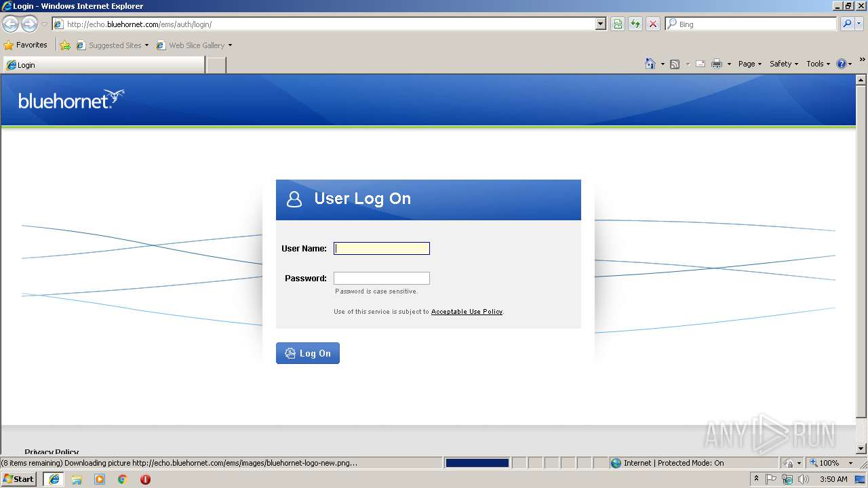The height and width of the screenshot is (488, 868).
Task: Click the Show desktop button
Action: click(x=861, y=479)
